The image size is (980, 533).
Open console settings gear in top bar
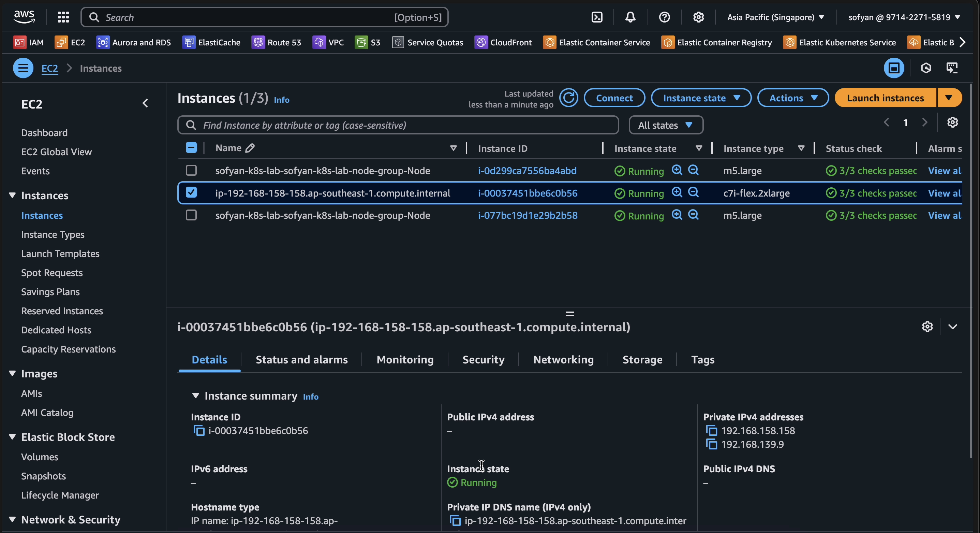[x=698, y=17]
